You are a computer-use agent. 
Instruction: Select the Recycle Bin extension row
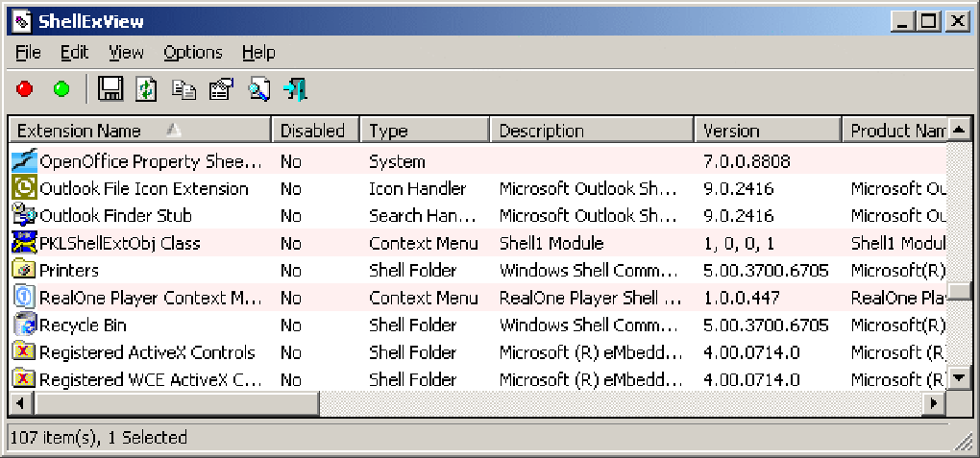tap(83, 325)
